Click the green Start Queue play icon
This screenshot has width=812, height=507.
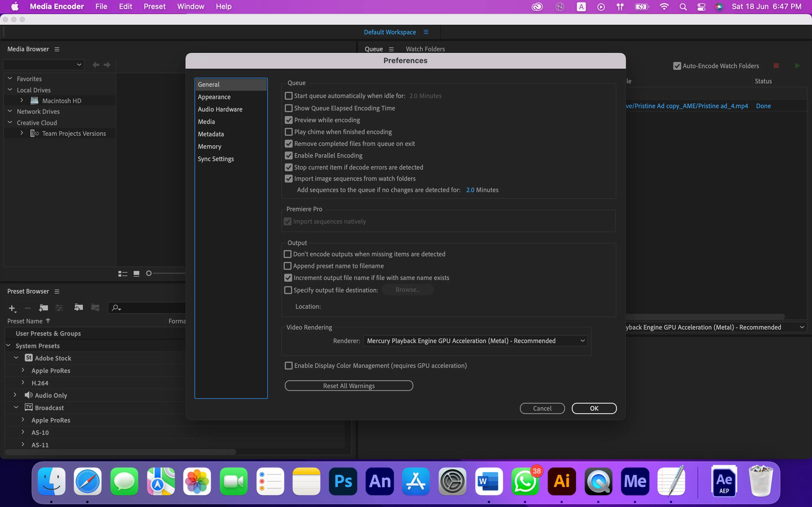[797, 66]
